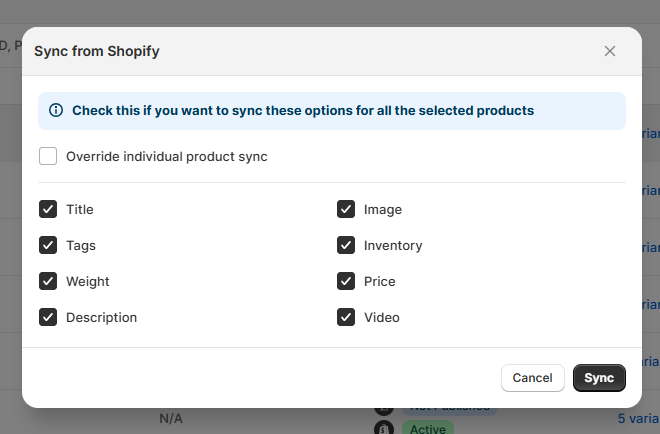Click the "N/A" cell in the background table
This screenshot has height=434, width=660.
point(171,419)
